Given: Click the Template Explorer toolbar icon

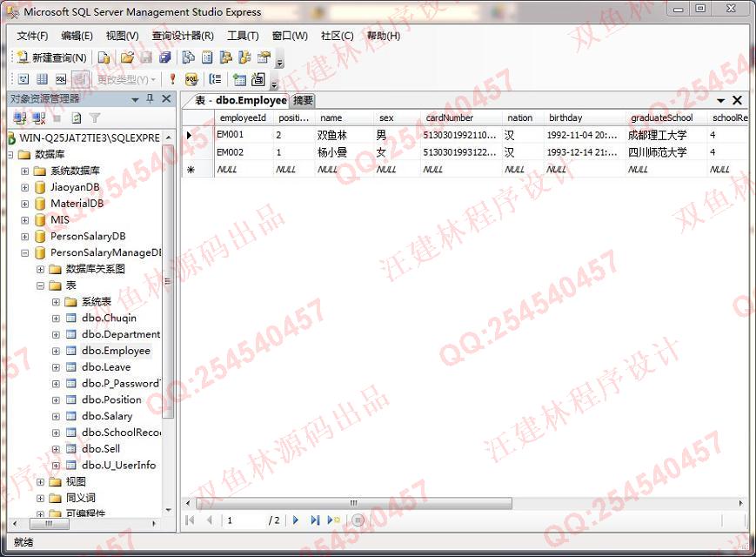Looking at the screenshot, I should [244, 57].
